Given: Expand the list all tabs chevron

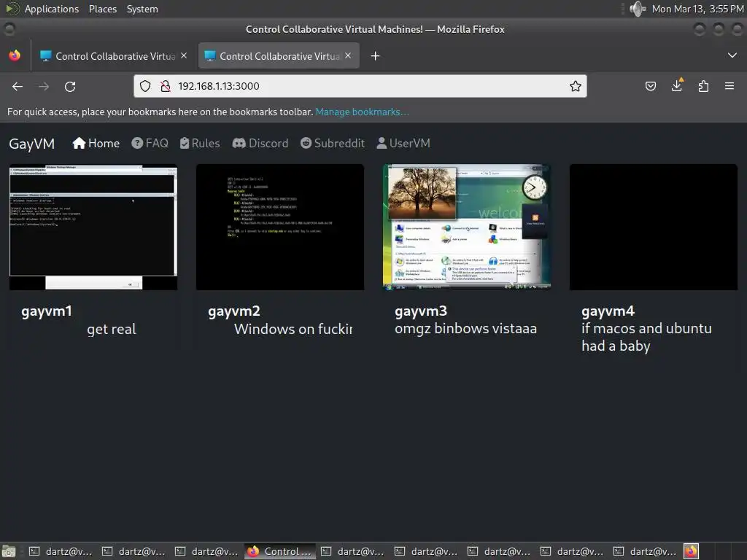Looking at the screenshot, I should tap(732, 55).
